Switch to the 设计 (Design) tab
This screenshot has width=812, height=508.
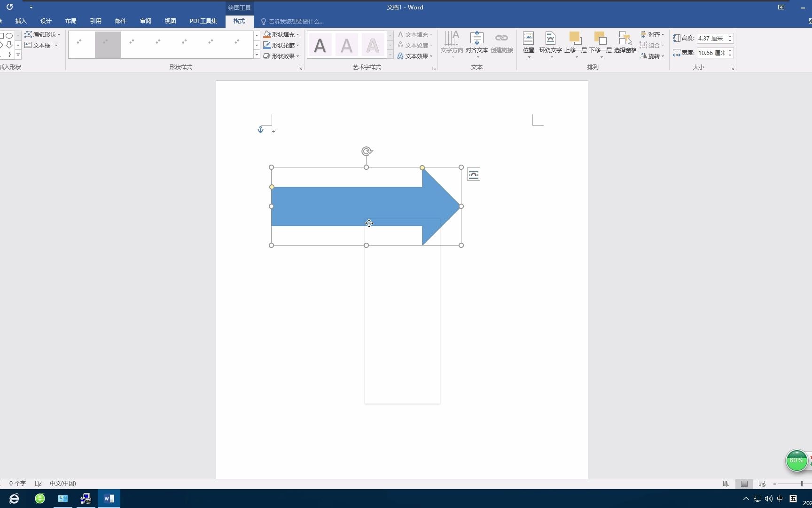pyautogui.click(x=46, y=21)
